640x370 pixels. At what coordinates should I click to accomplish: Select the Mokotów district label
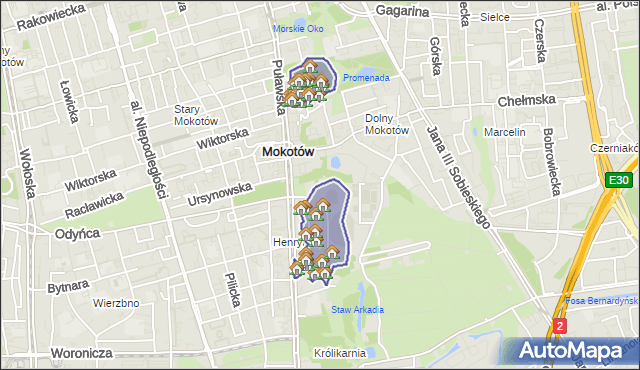tap(288, 152)
